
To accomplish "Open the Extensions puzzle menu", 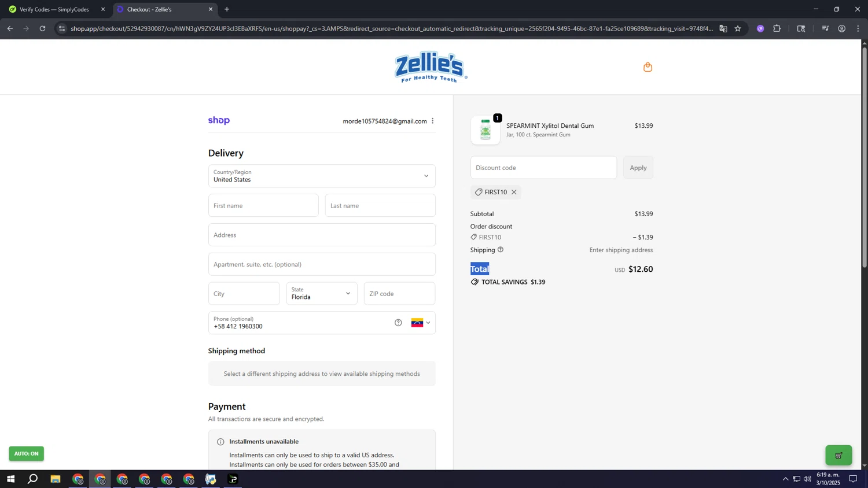I will point(777,28).
